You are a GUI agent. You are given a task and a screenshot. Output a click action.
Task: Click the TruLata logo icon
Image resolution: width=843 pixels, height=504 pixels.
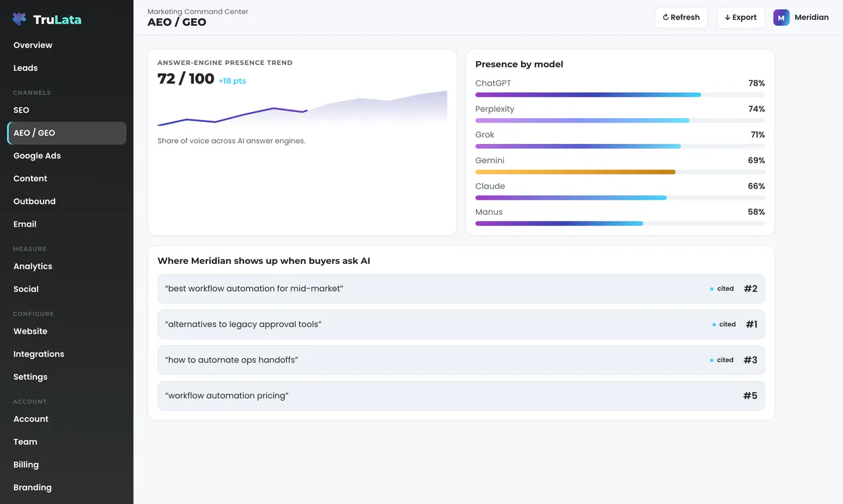[x=19, y=19]
